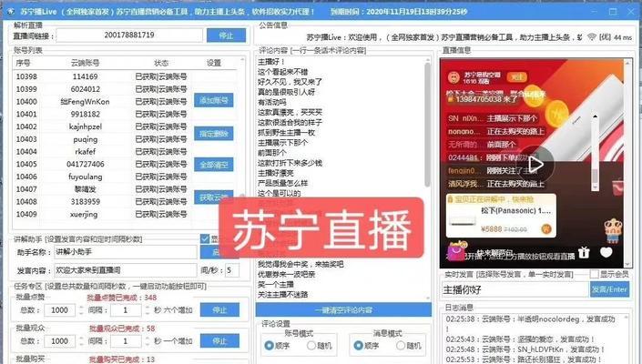
Task: Decrease 批量点赞 总数 with down arrow
Action: point(81,313)
